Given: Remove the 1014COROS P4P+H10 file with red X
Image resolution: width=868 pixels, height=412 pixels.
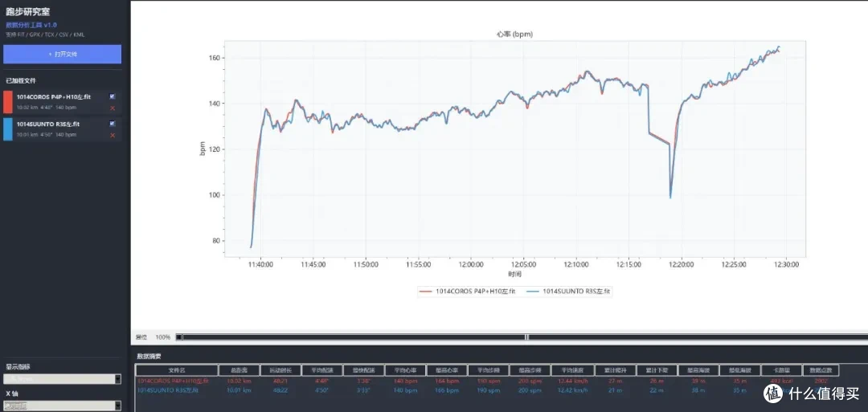Looking at the screenshot, I should click(113, 108).
